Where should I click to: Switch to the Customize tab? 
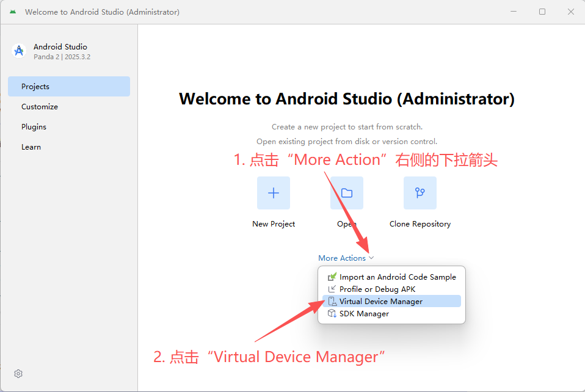coord(69,107)
